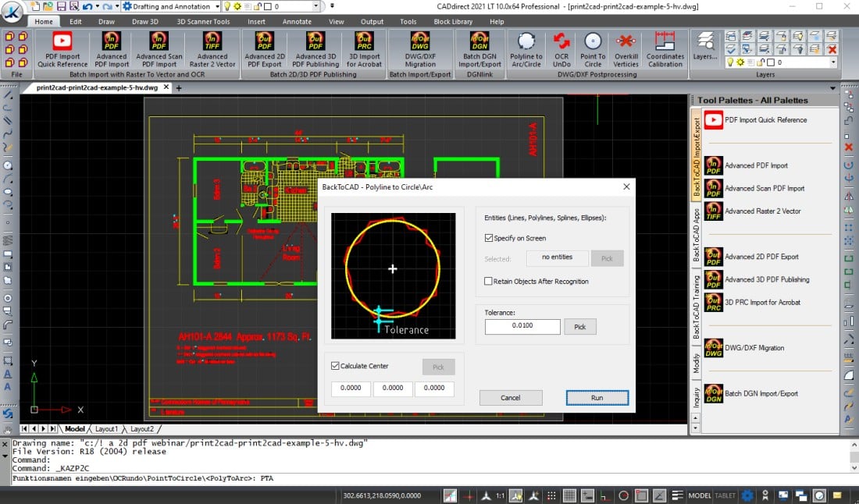The height and width of the screenshot is (504, 859).
Task: Switch to Layout2 tab
Action: 142,429
